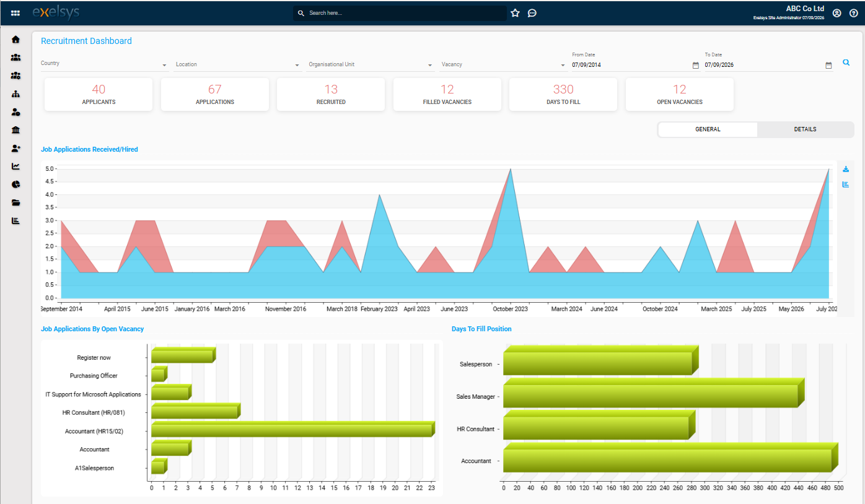Click the 'November 2016' axis label

click(x=286, y=309)
